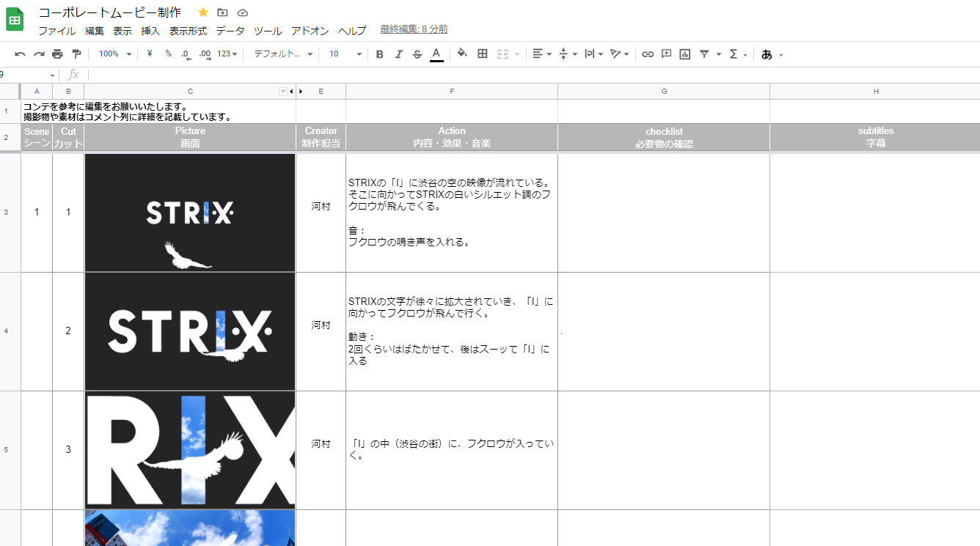Image resolution: width=980 pixels, height=546 pixels.
Task: Open the 挿入 menu
Action: click(x=150, y=31)
